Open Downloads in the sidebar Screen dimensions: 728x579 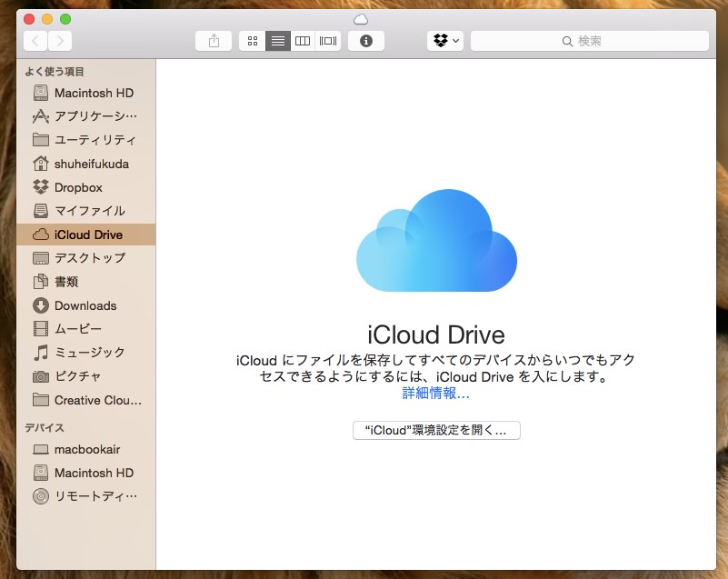tap(86, 305)
